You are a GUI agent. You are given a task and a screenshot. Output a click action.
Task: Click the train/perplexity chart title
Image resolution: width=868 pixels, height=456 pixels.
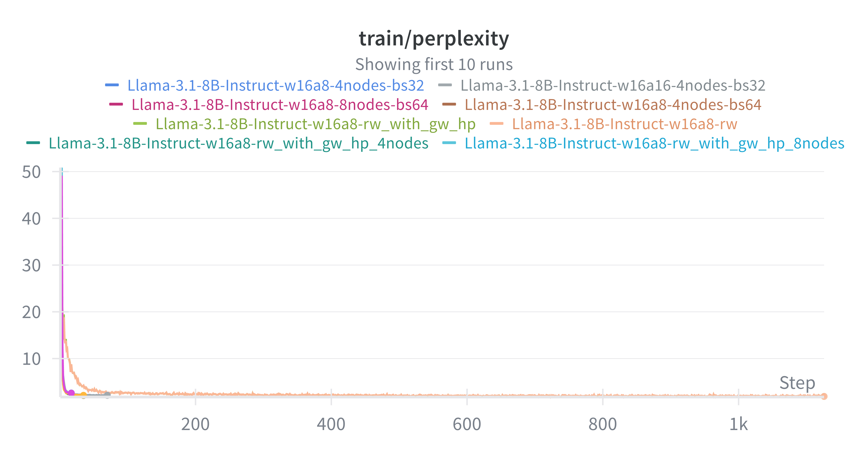point(434,38)
